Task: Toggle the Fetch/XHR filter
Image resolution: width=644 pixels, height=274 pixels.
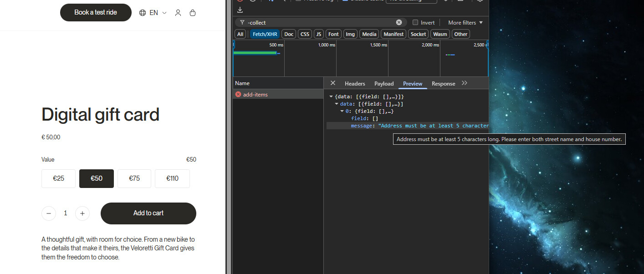Action: point(265,34)
